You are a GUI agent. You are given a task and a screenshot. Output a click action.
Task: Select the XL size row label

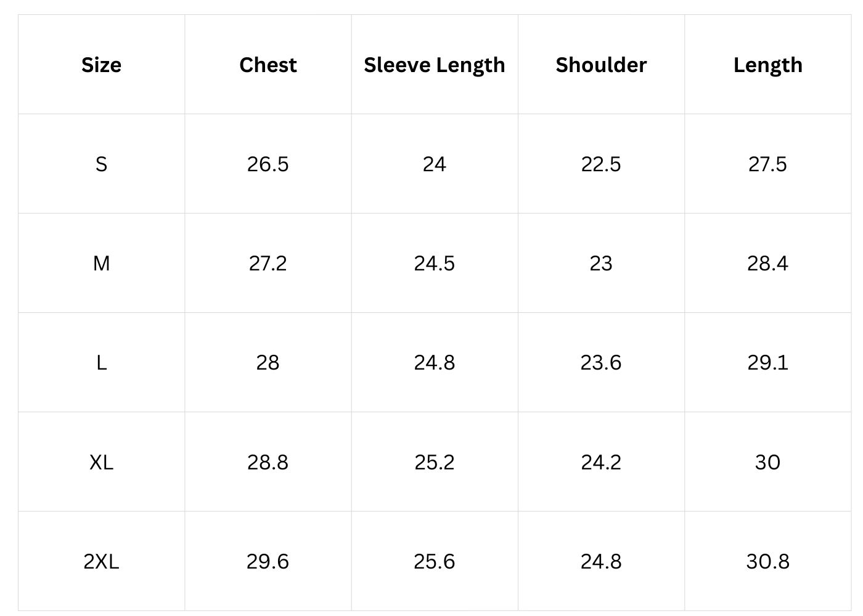[101, 462]
